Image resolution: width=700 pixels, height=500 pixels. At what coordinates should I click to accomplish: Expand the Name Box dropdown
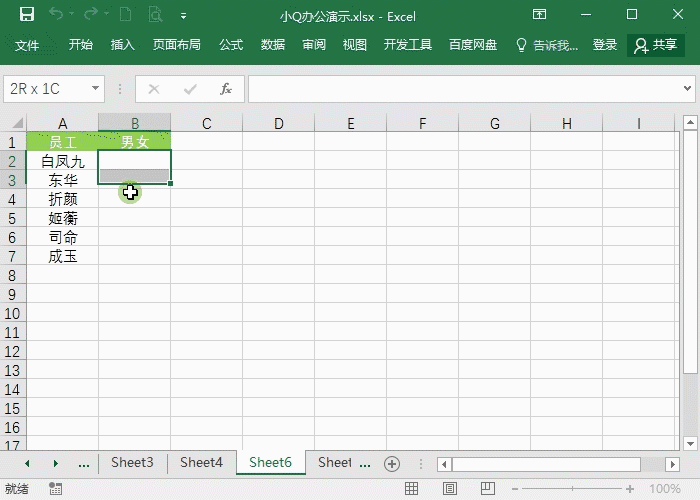96,89
